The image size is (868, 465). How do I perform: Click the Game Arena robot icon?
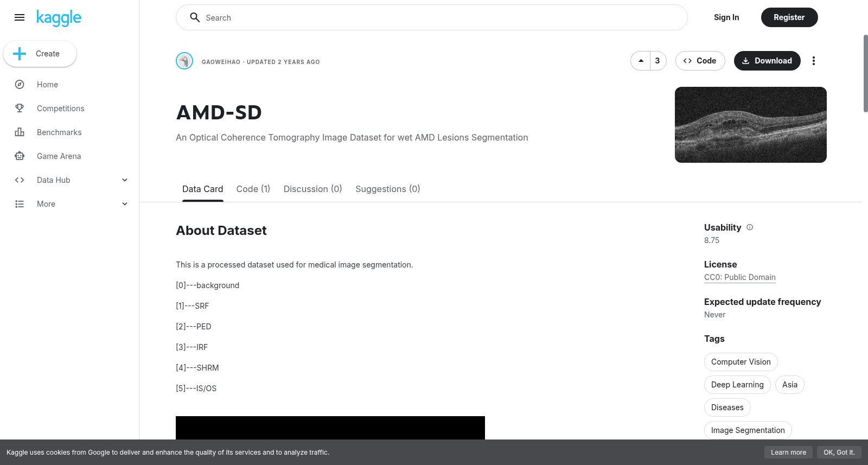[20, 156]
